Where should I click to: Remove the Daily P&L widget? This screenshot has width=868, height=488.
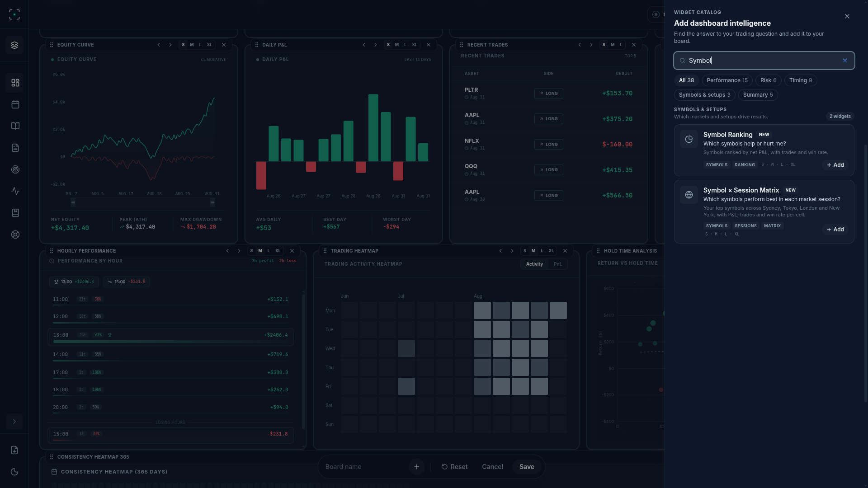pyautogui.click(x=429, y=45)
